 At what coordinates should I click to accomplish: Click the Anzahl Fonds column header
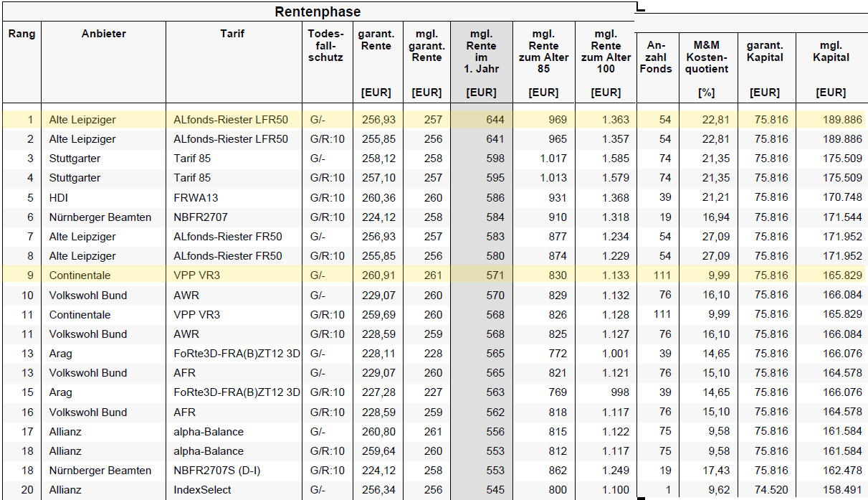[657, 57]
